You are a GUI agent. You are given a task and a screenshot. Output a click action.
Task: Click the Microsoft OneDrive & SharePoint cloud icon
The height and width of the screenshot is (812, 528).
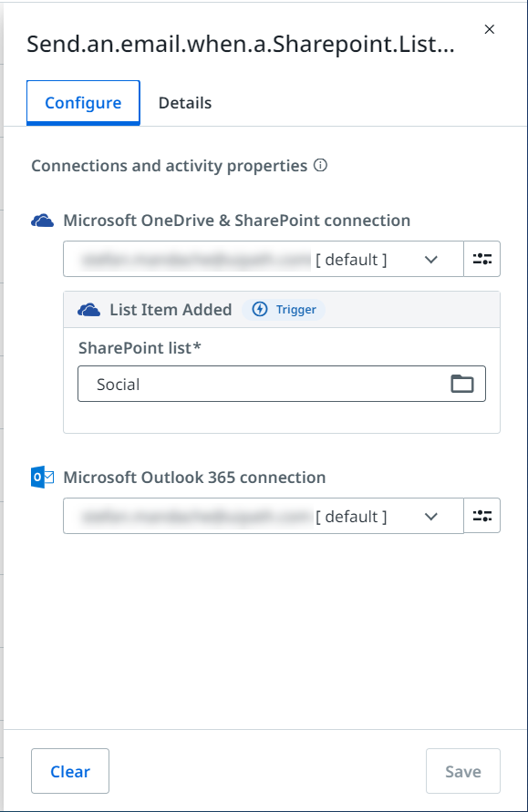point(40,221)
